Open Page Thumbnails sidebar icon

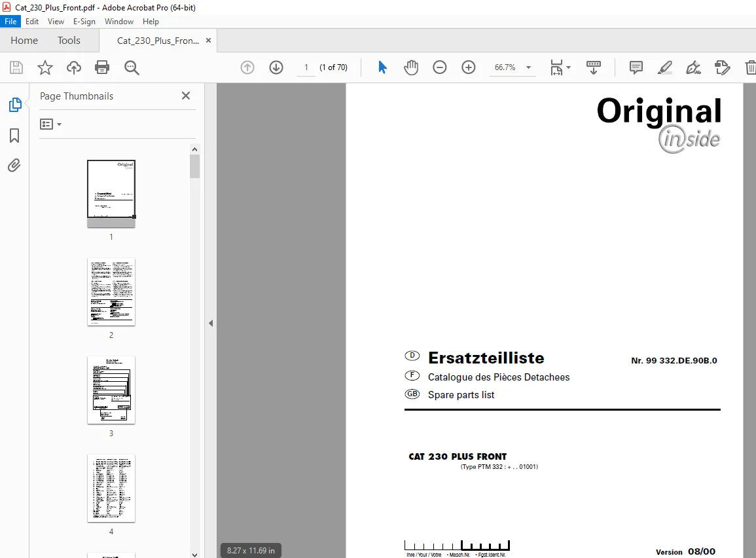coord(15,105)
